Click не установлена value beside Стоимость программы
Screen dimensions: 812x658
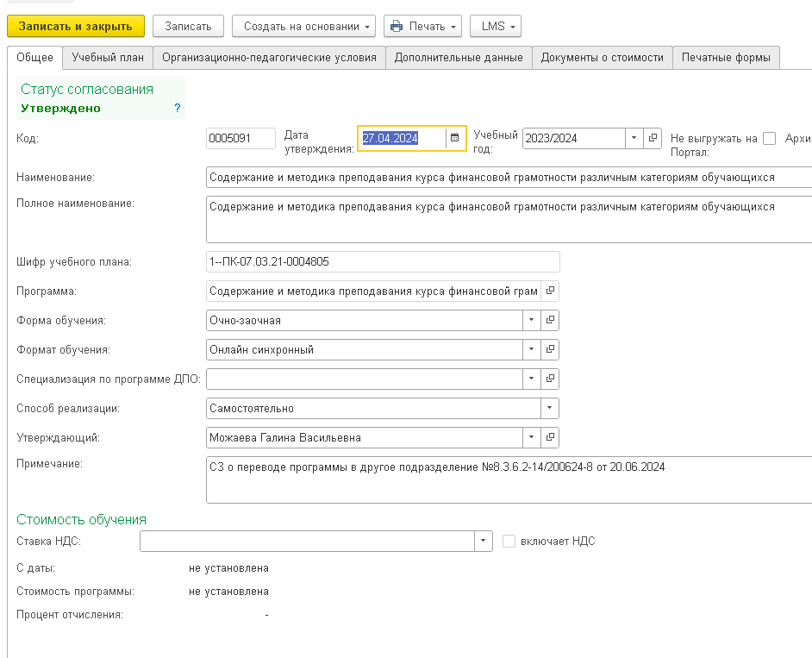(229, 591)
